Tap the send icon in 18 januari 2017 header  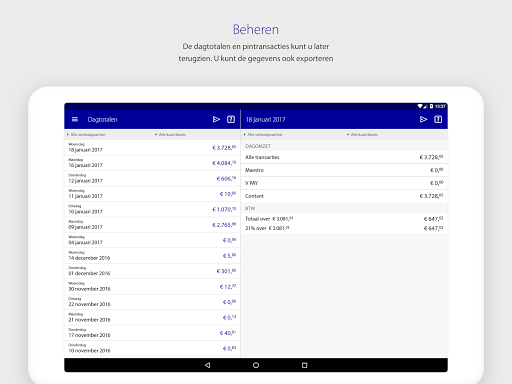click(423, 119)
